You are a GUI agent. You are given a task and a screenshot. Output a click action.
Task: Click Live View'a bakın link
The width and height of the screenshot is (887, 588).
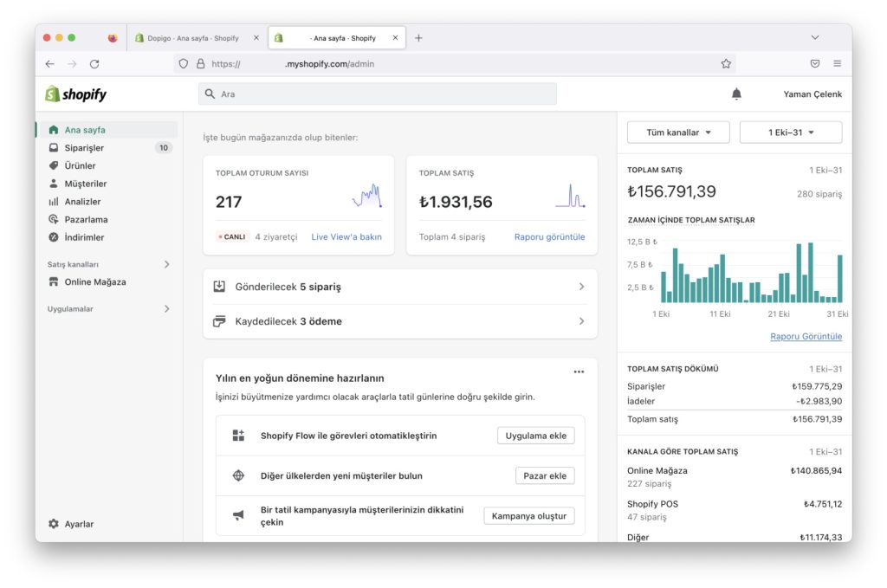pyautogui.click(x=346, y=237)
